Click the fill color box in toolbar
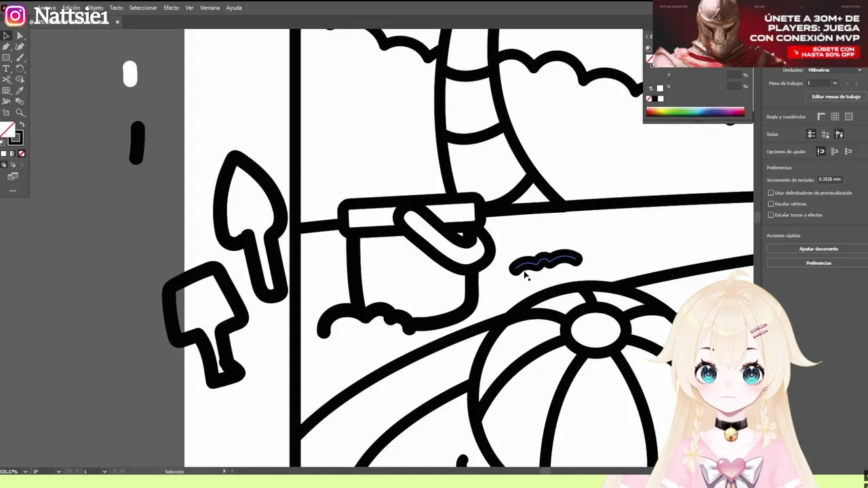Viewport: 868px width, 488px height. click(7, 129)
